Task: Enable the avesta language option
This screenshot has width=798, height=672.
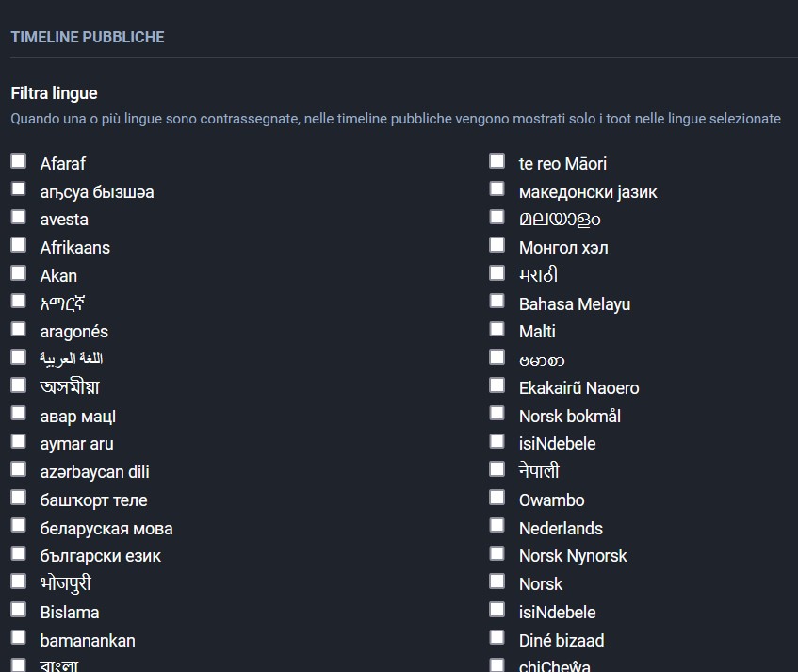Action: [x=19, y=216]
